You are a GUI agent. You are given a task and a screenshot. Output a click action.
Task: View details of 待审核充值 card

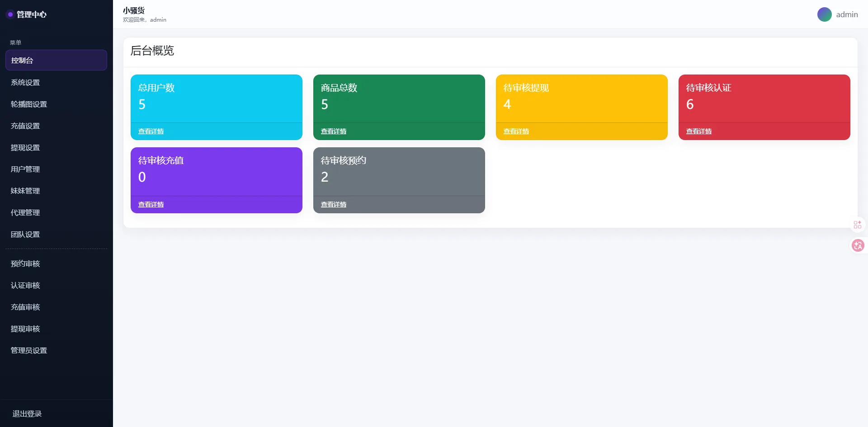151,204
